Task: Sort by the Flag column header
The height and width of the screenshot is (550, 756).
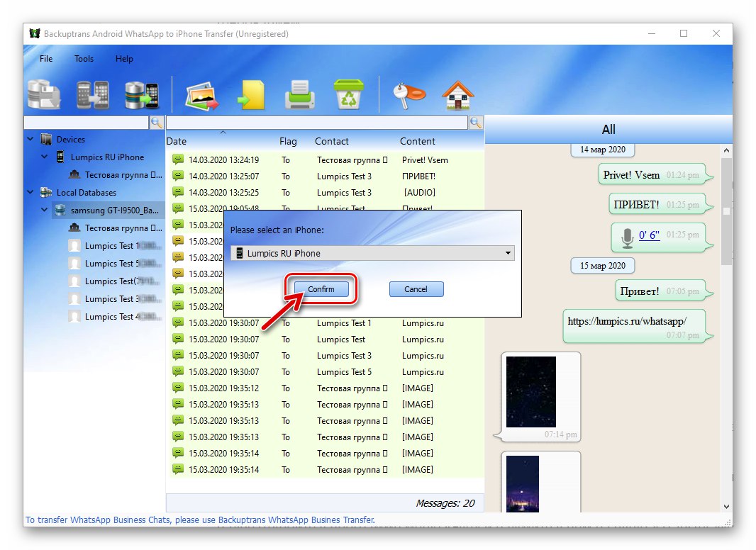Action: [289, 141]
